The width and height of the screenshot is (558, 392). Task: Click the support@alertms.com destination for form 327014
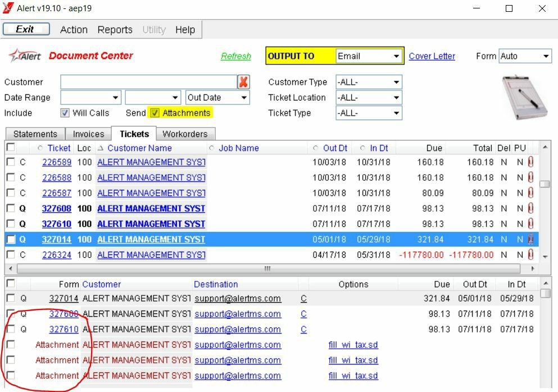point(238,298)
